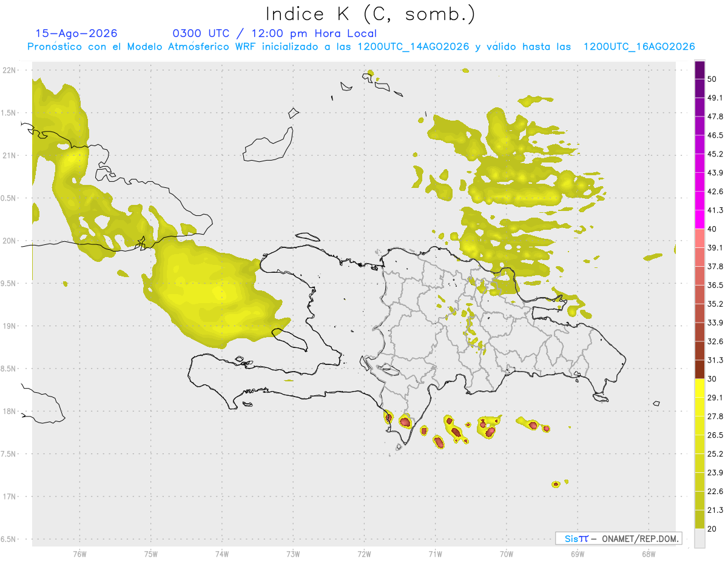Image resolution: width=728 pixels, height=562 pixels.
Task: Click the "20" color bar label
Action: [x=713, y=529]
